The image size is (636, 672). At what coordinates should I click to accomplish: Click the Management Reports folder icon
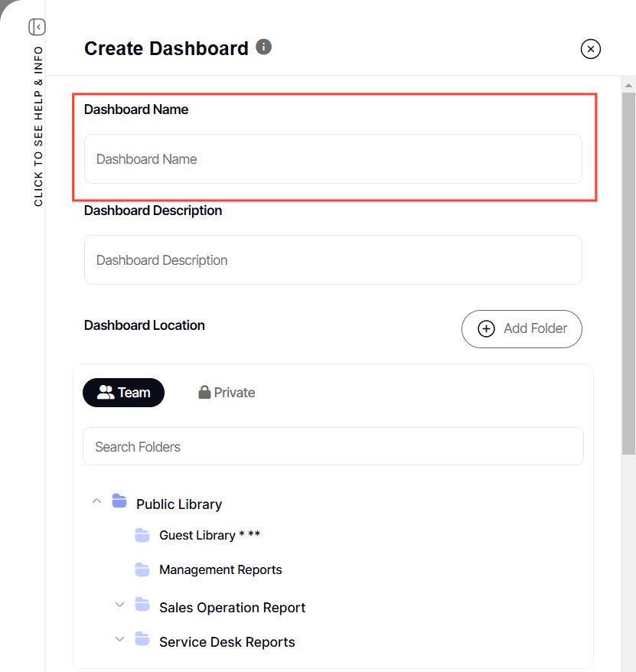(x=142, y=569)
